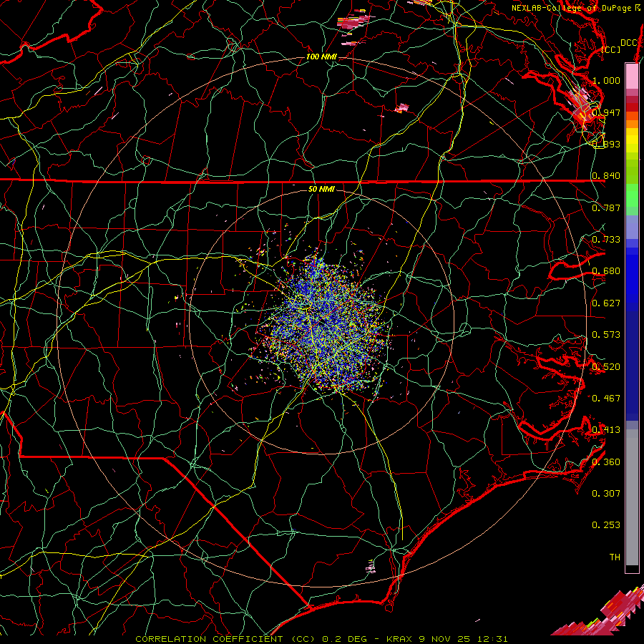Viewport: 644px width, 644px height.
Task: Click the 0.520 scale value
Action: tap(606, 367)
